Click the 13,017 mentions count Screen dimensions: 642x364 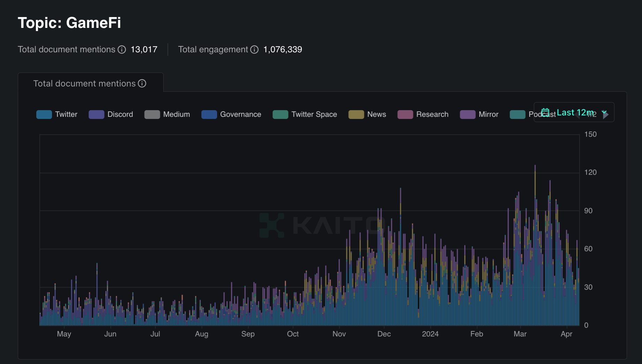(144, 50)
